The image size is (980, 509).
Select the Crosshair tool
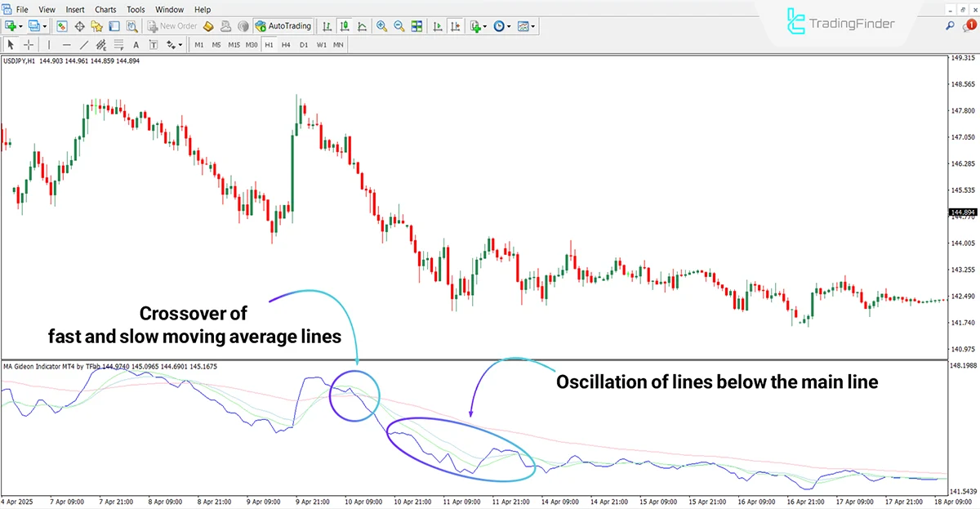pos(28,45)
